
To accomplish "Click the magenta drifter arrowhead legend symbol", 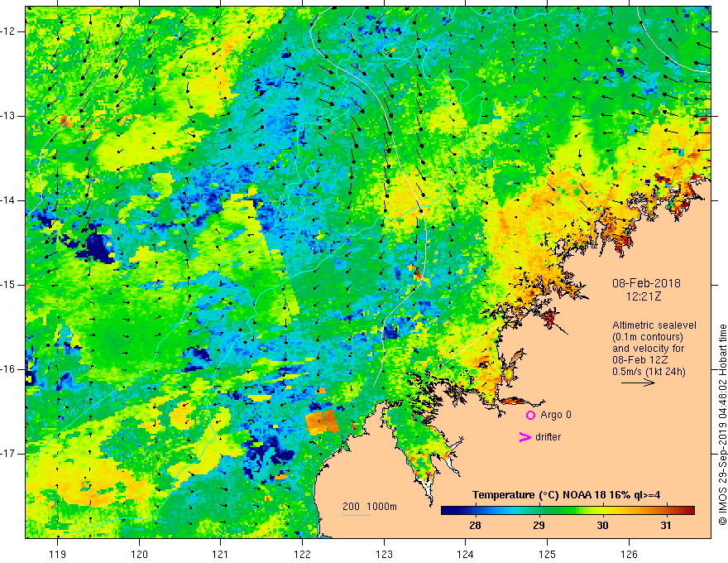I will click(x=524, y=436).
